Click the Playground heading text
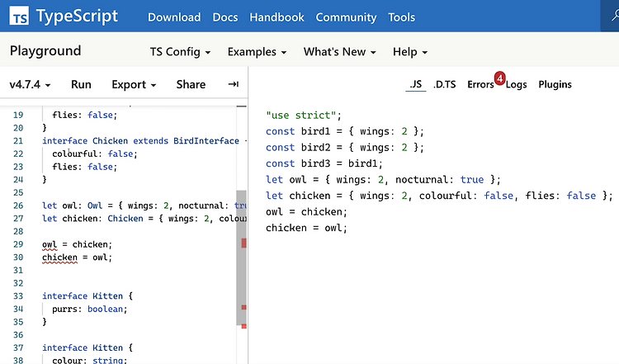Image resolution: width=619 pixels, height=364 pixels. pyautogui.click(x=45, y=51)
